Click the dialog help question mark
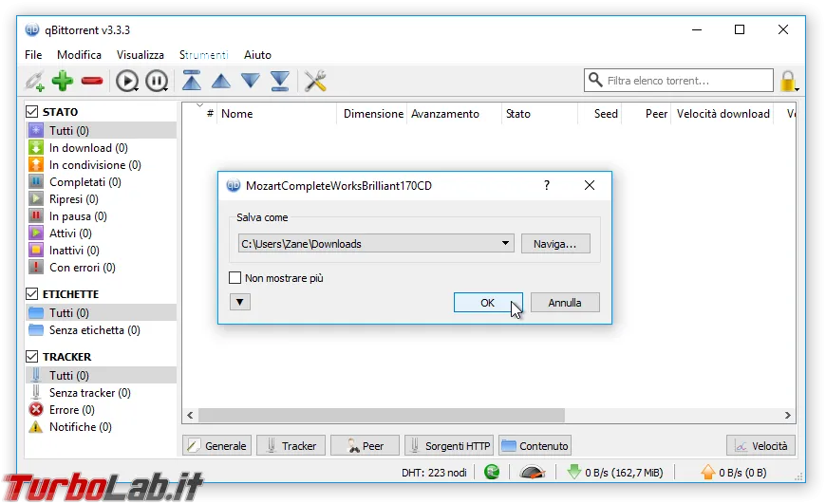The height and width of the screenshot is (504, 826). [547, 185]
